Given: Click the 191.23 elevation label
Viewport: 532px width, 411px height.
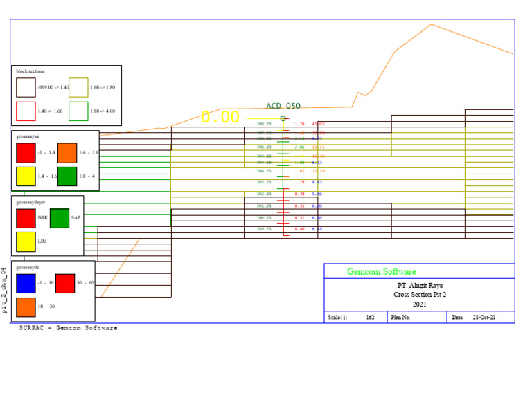Looking at the screenshot, I should [264, 206].
